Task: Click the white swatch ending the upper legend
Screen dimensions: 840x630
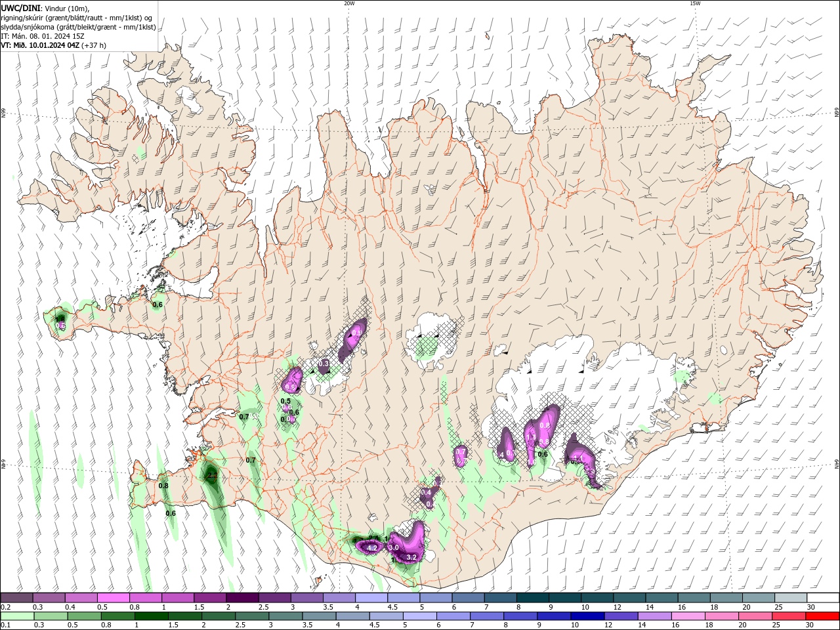Action: tap(823, 598)
